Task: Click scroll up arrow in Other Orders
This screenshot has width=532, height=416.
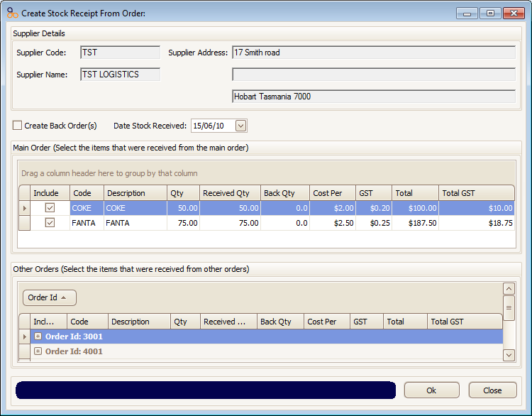Action: coord(509,289)
